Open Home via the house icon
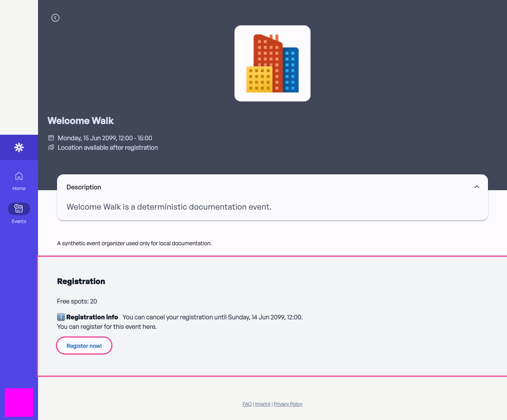Viewport: 507px width, 420px height. coord(19,176)
